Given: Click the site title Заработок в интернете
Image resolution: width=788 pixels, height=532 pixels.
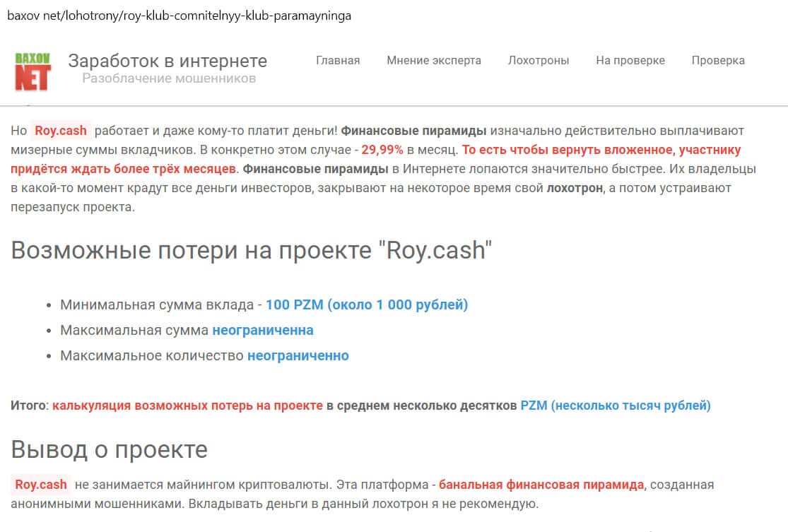Looking at the screenshot, I should coord(167,61).
